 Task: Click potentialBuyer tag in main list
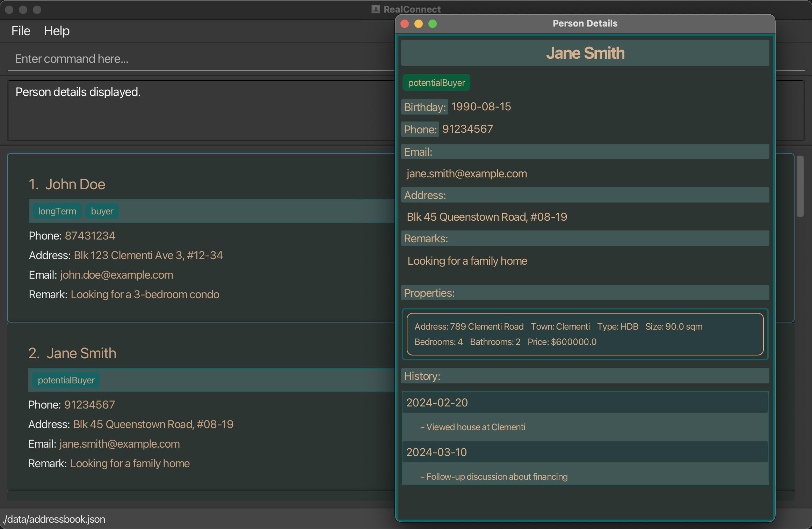pyautogui.click(x=66, y=380)
